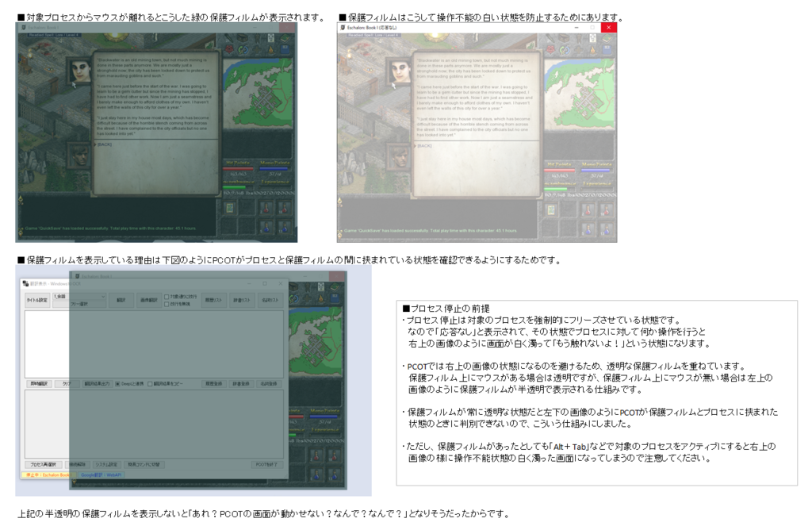Click the white map sheet icon in whitened game window

593,38
